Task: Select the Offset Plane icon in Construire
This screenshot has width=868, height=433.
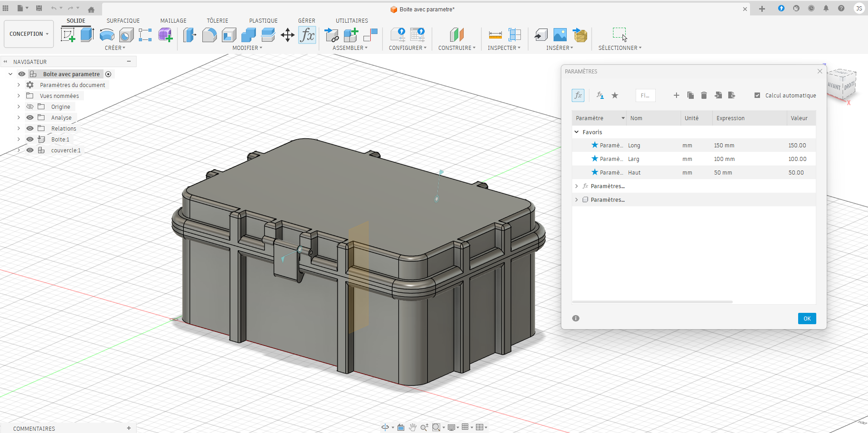Action: pos(457,35)
